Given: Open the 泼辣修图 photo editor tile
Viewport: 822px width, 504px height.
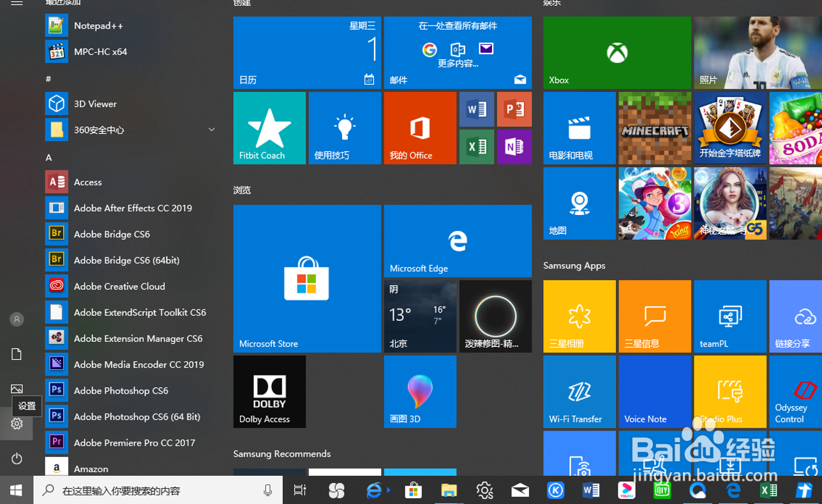Looking at the screenshot, I should [x=495, y=316].
